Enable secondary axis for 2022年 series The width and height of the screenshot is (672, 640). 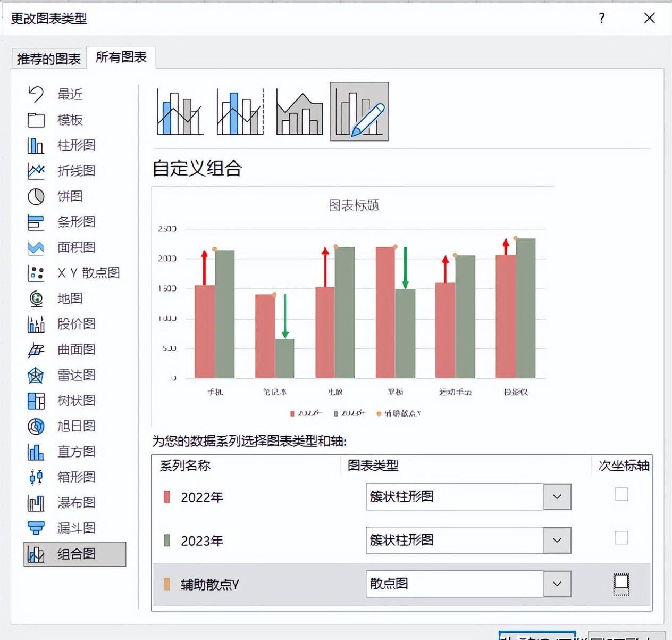(621, 494)
